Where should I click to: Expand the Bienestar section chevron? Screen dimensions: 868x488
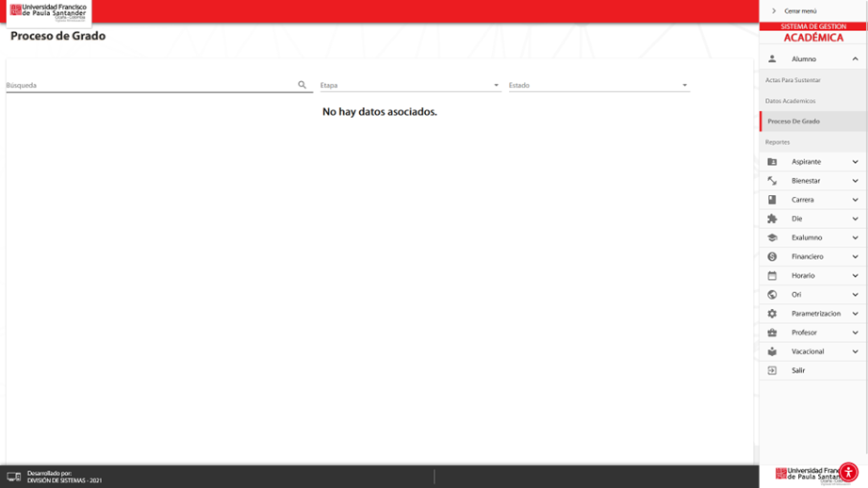(855, 181)
